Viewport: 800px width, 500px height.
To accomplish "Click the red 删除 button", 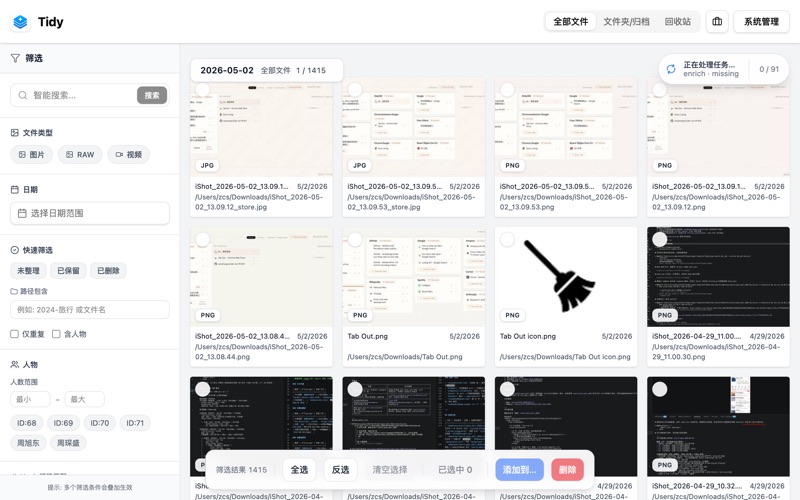I will (567, 470).
